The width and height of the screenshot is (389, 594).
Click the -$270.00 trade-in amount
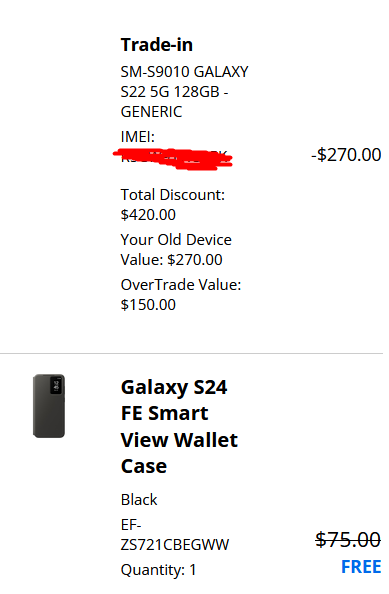click(x=346, y=155)
